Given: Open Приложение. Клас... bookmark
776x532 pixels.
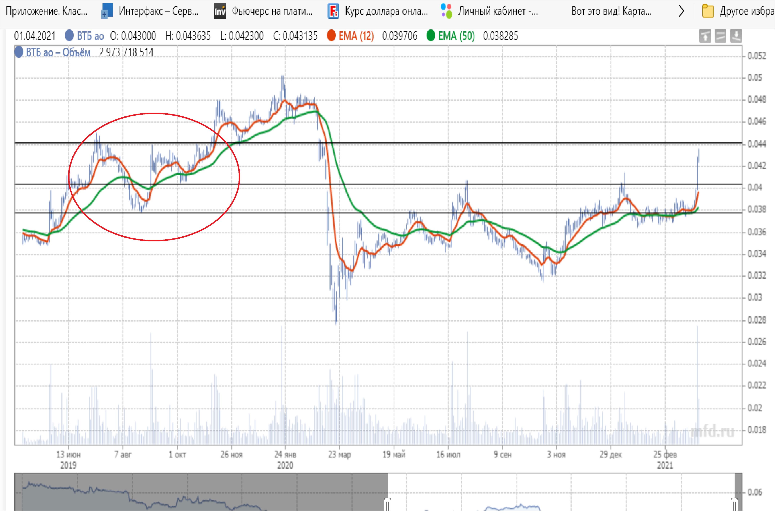Looking at the screenshot, I should [46, 11].
